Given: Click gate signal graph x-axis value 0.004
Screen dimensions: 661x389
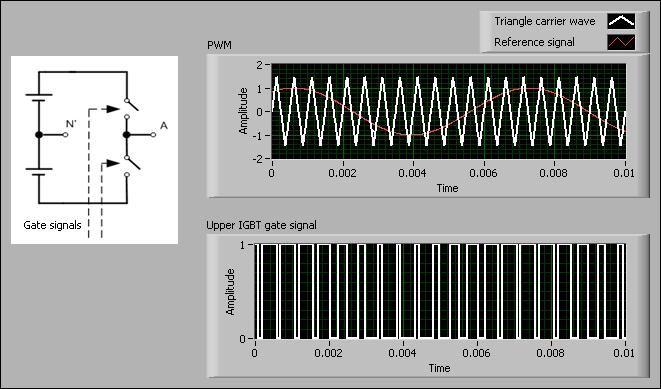Looking at the screenshot, I should (402, 353).
